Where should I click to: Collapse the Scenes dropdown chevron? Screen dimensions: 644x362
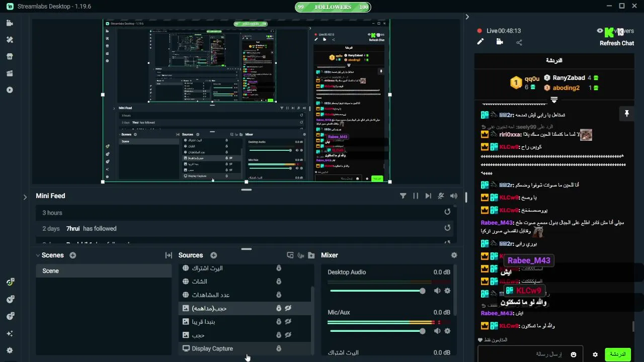point(38,255)
